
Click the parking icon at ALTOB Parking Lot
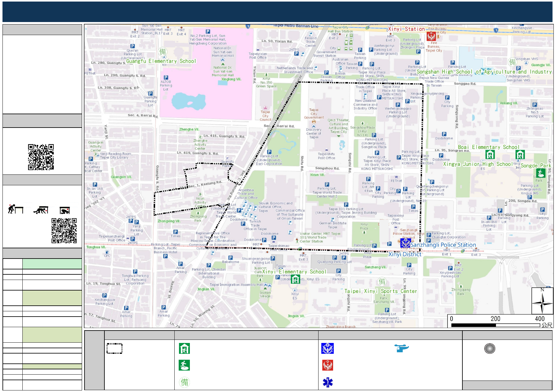pyautogui.click(x=166, y=77)
